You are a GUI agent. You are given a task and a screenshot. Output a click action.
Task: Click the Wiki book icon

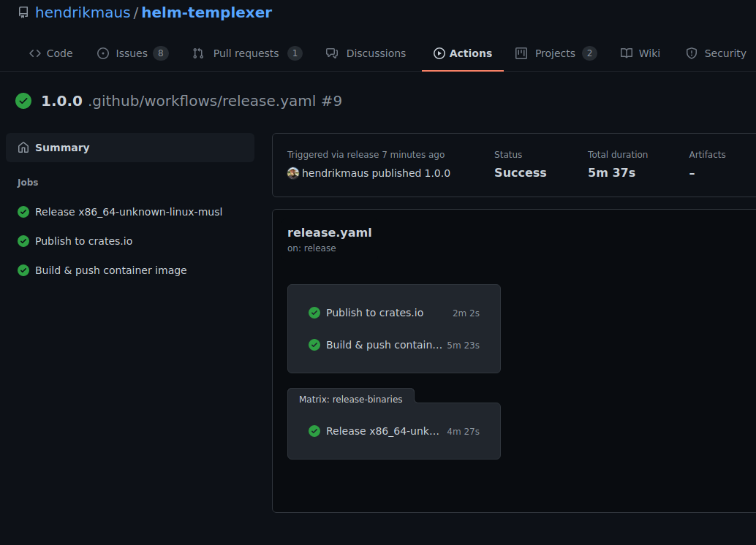(627, 53)
